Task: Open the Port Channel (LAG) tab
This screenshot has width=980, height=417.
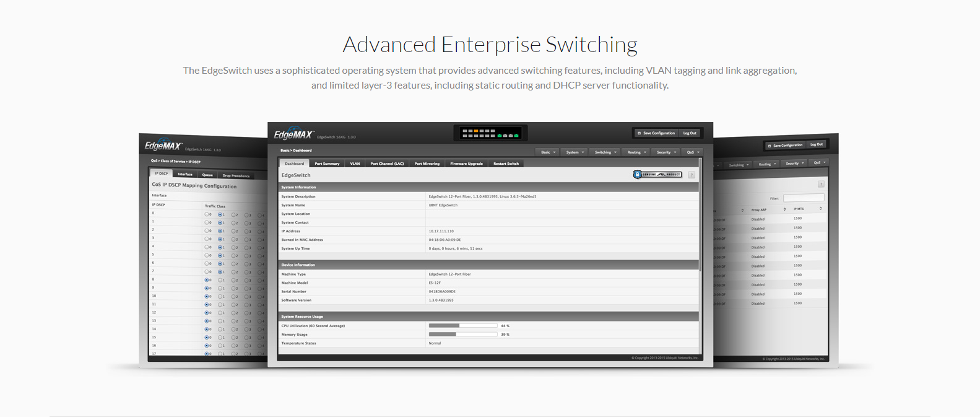Action: coord(387,164)
